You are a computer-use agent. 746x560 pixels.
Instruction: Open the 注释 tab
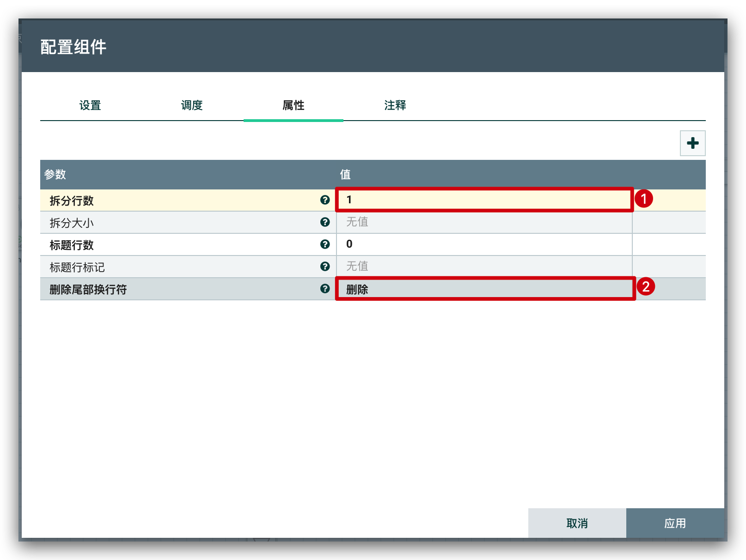click(x=395, y=105)
